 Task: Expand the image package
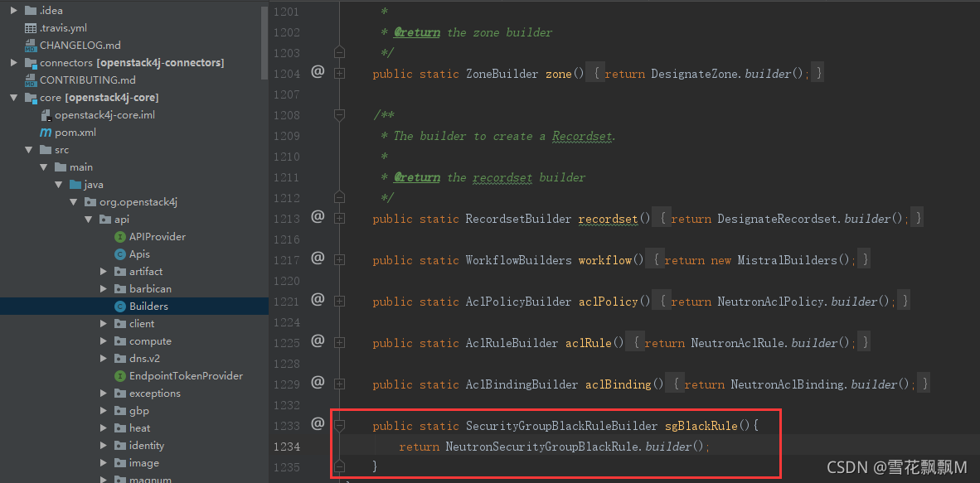point(104,463)
